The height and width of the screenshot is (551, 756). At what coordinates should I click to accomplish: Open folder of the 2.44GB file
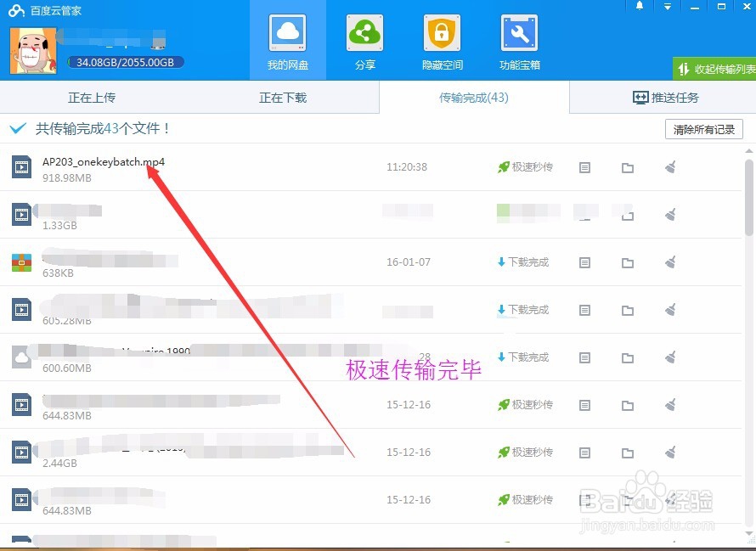click(x=627, y=453)
